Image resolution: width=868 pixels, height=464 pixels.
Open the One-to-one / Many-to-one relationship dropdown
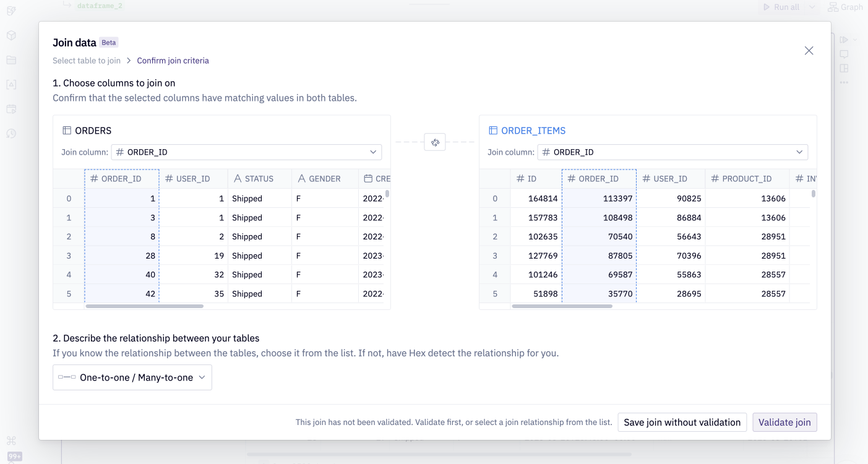pyautogui.click(x=132, y=377)
